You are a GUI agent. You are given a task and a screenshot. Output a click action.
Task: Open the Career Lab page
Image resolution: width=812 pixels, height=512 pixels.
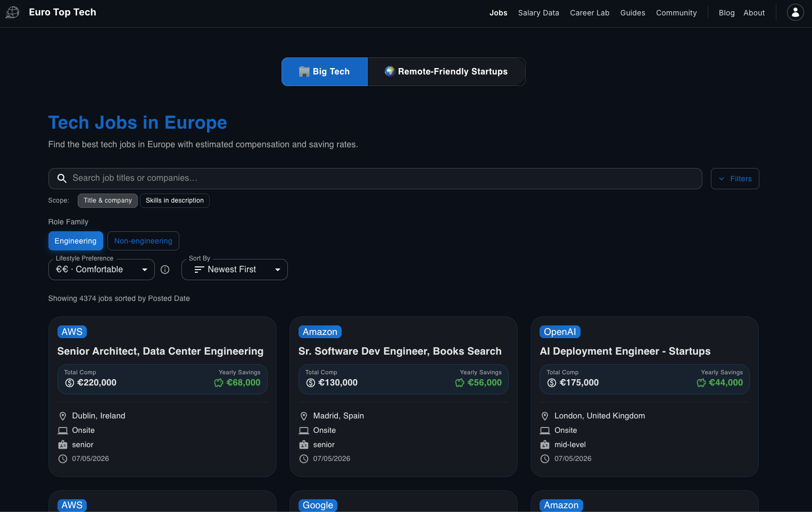coord(590,13)
